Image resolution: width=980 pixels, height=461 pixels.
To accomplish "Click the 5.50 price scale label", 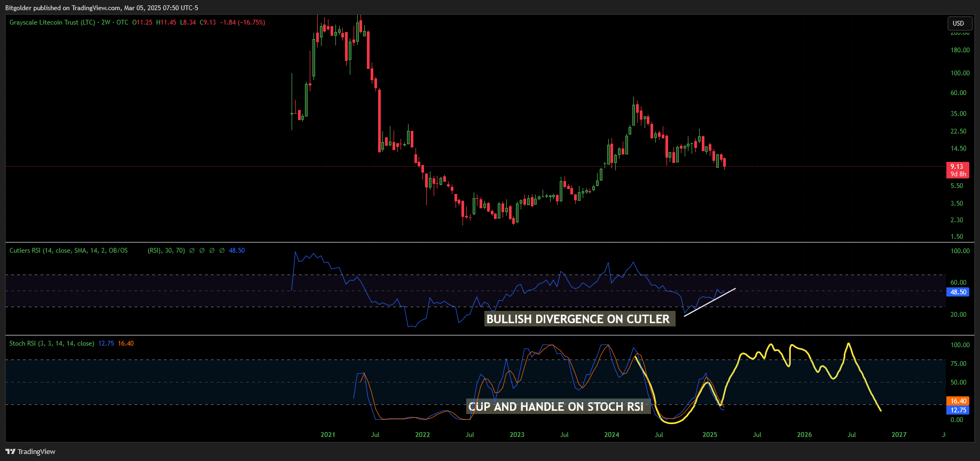I will [x=957, y=186].
